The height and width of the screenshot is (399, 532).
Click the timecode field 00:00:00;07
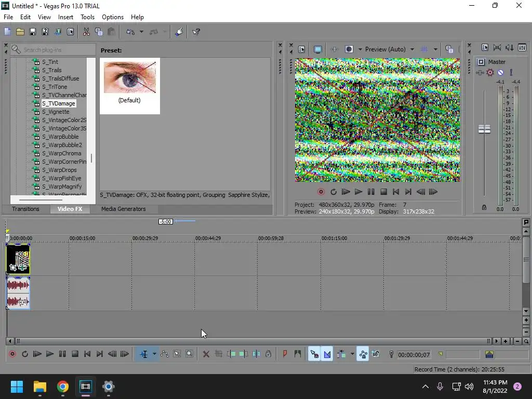point(414,354)
